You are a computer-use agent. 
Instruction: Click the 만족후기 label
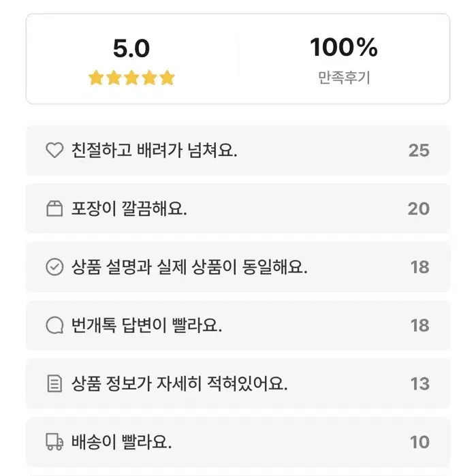pos(344,78)
